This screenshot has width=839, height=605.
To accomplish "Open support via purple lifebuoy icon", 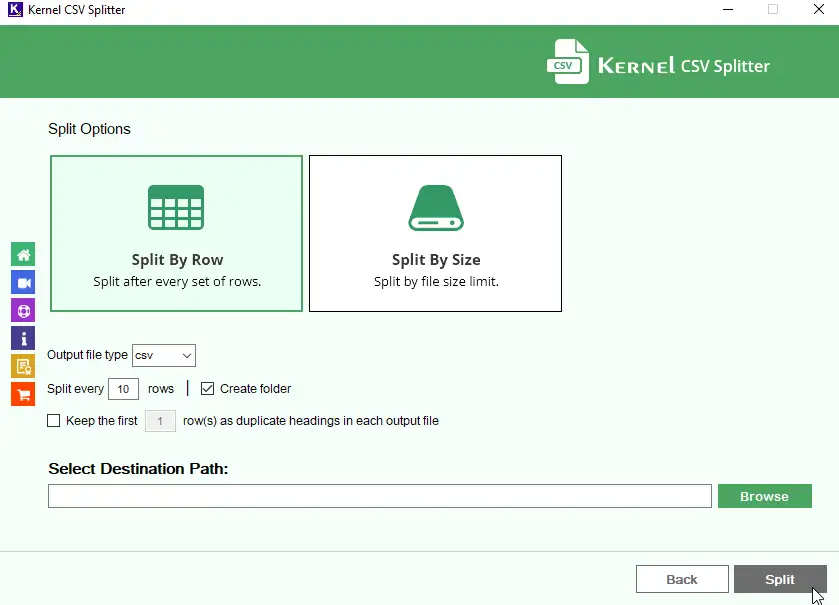I will 23,311.
